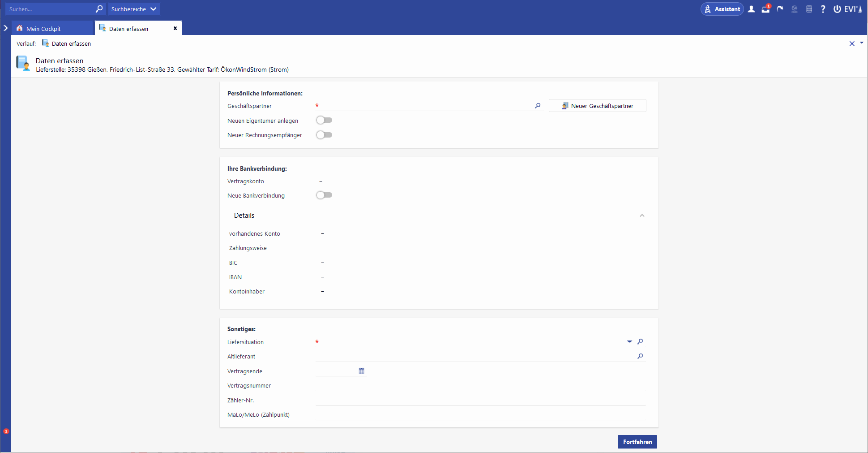Enable Neuen Eigentümer anlegen switch
The image size is (868, 453).
point(324,120)
